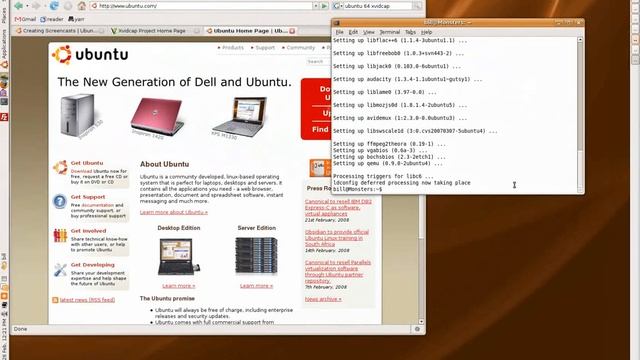
Task: Click the browser Stop button
Action: point(68,6)
